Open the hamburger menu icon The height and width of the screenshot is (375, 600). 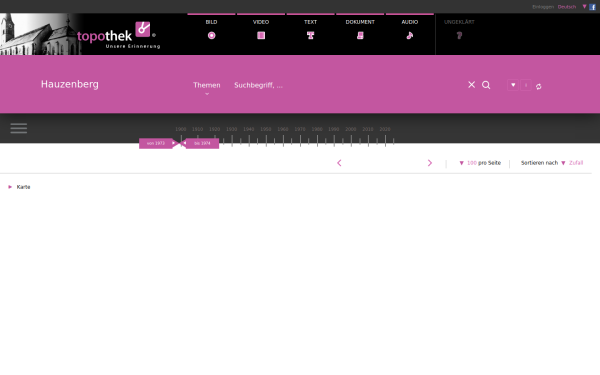[x=19, y=128]
